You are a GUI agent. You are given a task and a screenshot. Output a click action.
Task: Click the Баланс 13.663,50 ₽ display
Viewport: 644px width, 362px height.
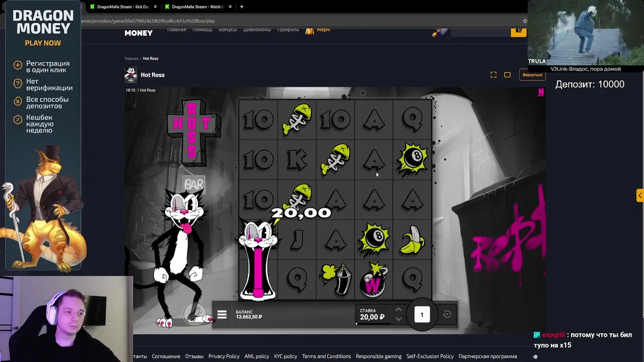(249, 315)
